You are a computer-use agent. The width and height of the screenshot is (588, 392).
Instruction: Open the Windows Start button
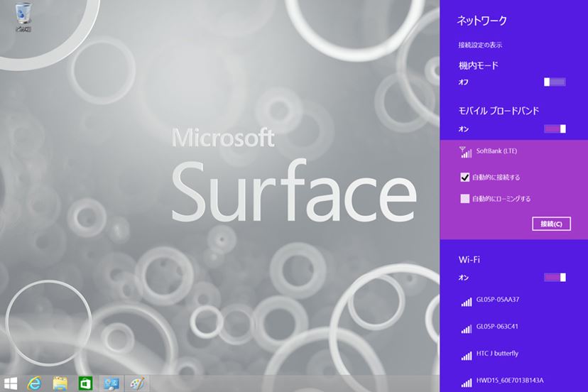[11, 383]
